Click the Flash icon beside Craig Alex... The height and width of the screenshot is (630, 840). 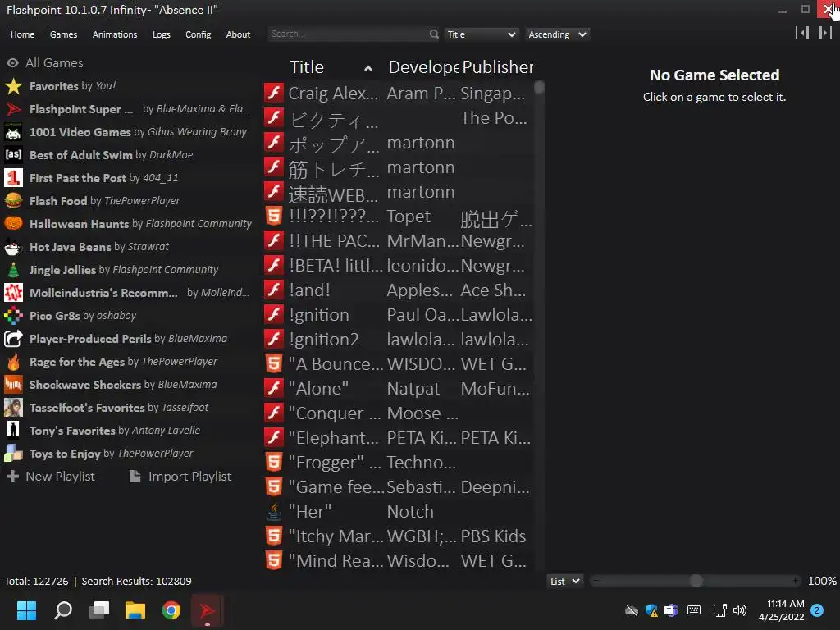pyautogui.click(x=274, y=93)
